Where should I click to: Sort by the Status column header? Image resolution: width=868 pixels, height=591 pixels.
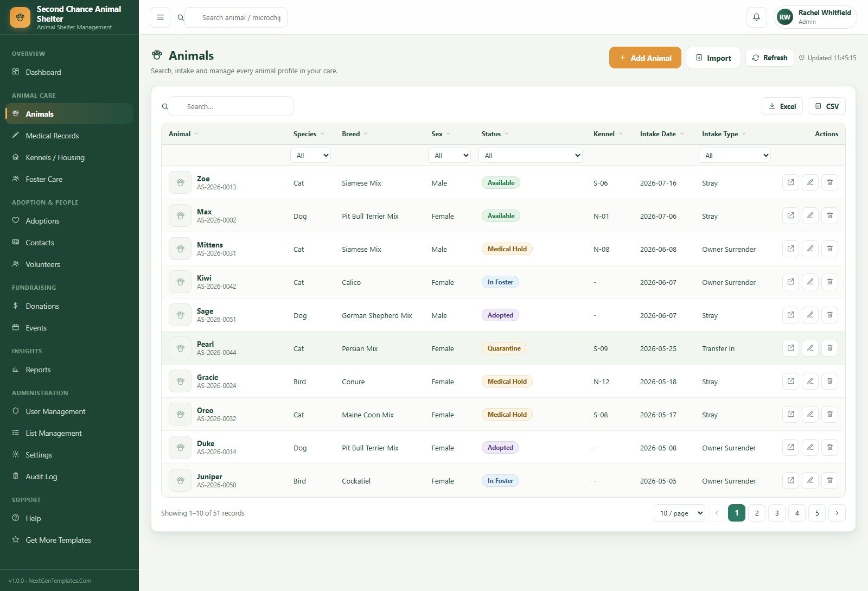[x=495, y=134]
